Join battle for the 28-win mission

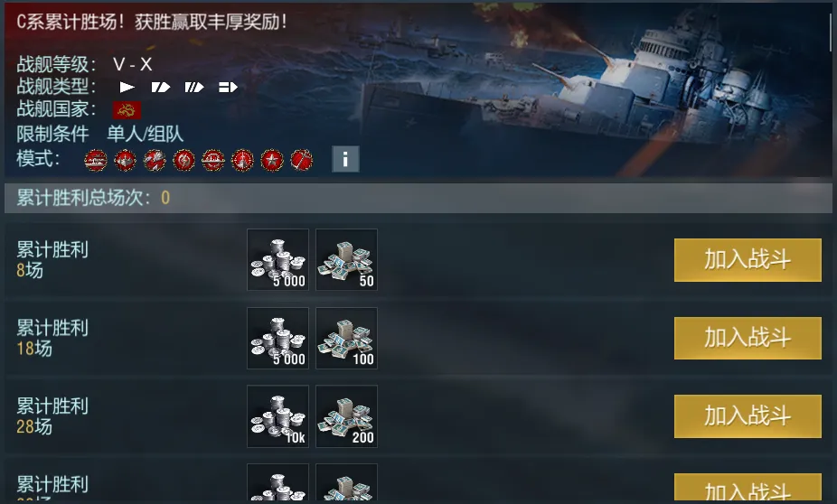coord(748,416)
